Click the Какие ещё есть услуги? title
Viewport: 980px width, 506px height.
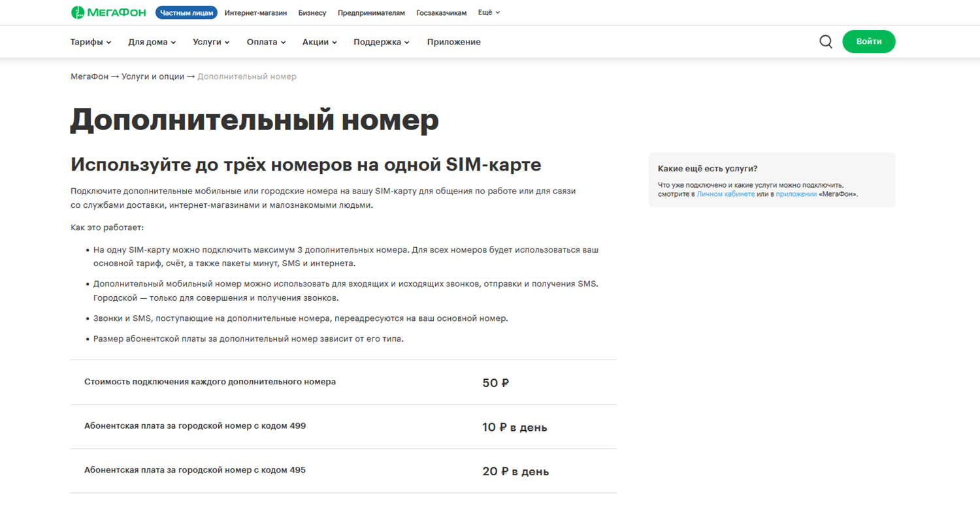[x=708, y=169]
